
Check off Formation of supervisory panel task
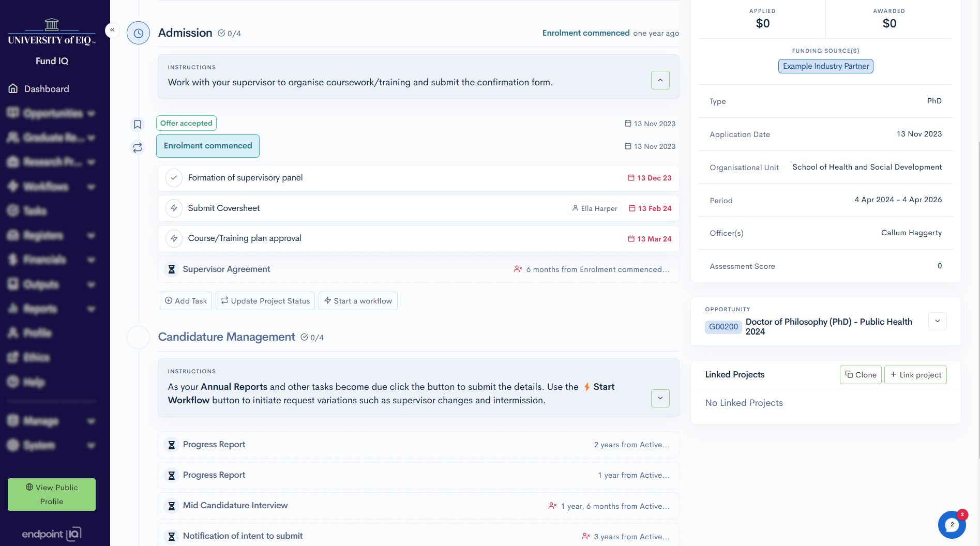click(174, 178)
